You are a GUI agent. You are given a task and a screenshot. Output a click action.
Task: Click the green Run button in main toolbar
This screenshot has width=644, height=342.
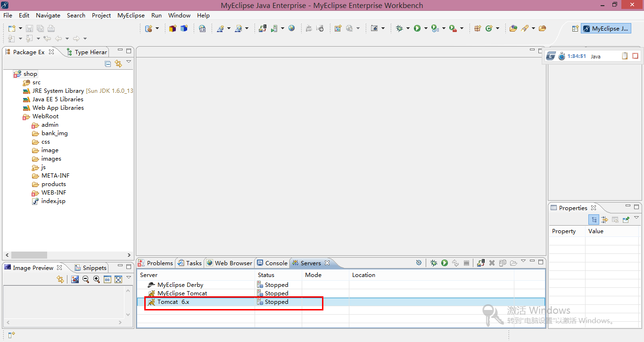pyautogui.click(x=417, y=28)
